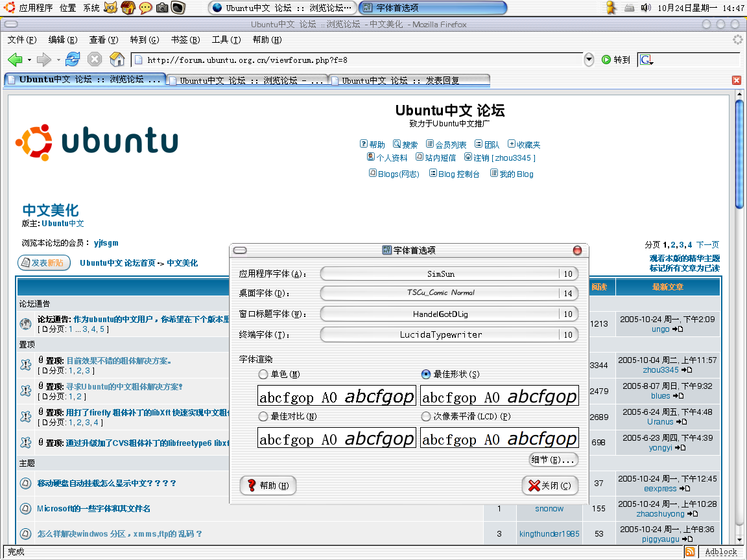747x560 pixels.
Task: Open terminal font LucidaTypewriter chooser
Action: pyautogui.click(x=449, y=334)
